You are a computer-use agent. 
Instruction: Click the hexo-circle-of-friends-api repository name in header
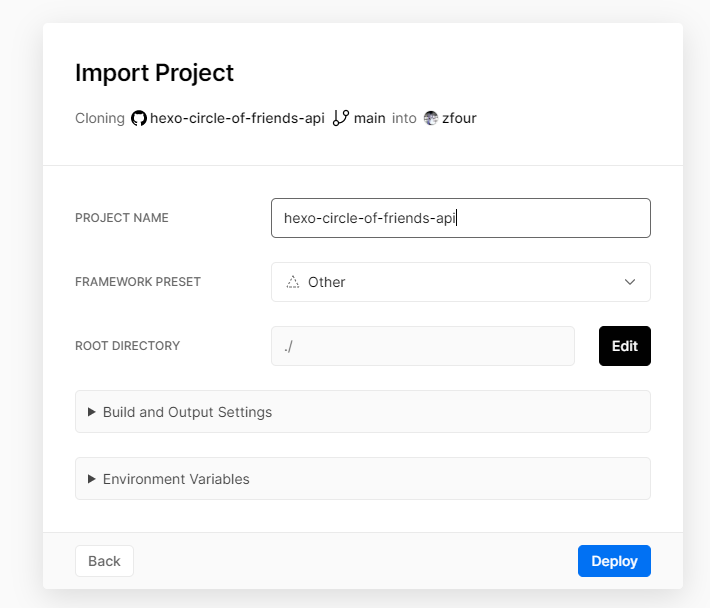click(x=237, y=118)
